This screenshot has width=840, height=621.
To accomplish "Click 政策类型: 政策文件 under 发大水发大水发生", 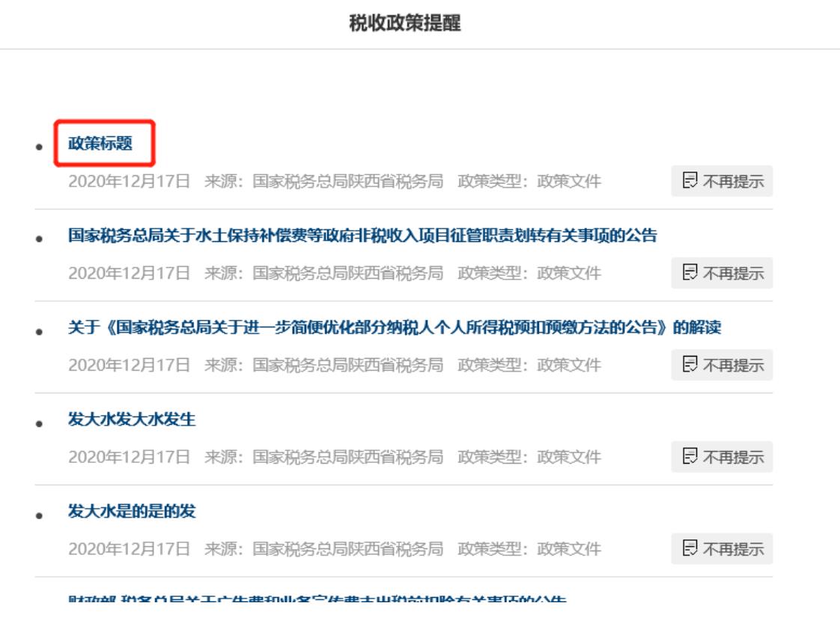I will tap(529, 457).
